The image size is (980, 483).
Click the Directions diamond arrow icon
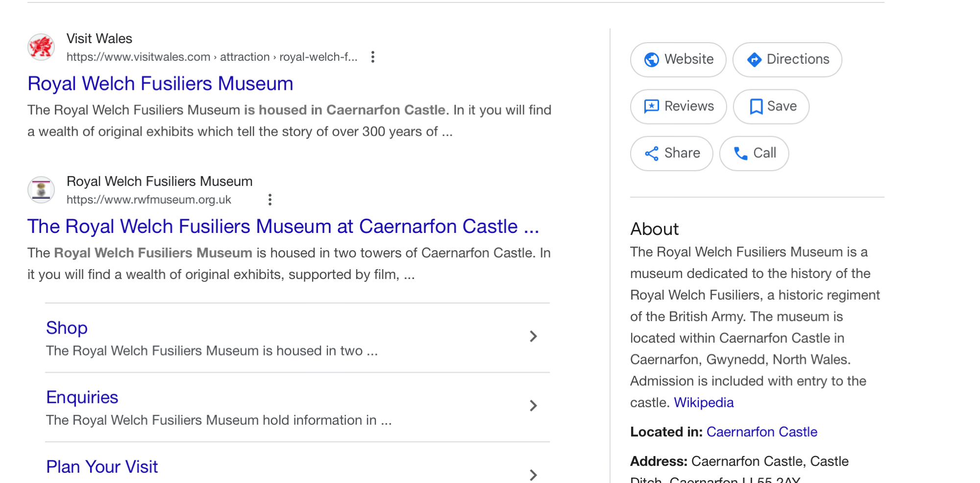point(754,59)
